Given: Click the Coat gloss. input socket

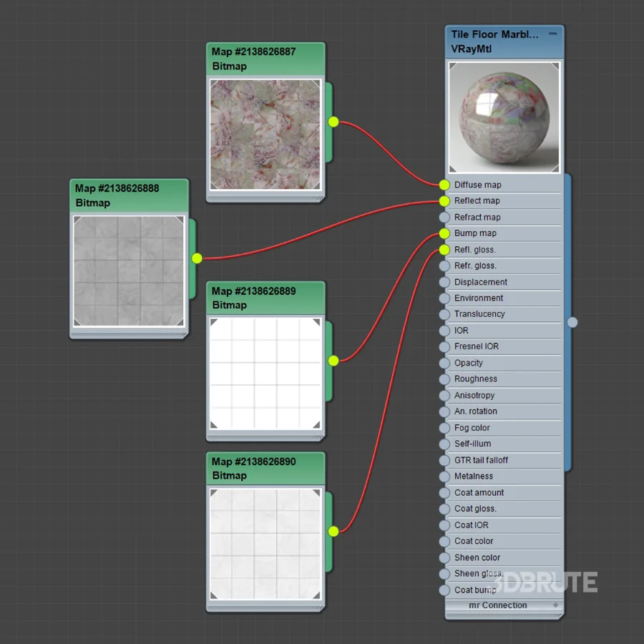Looking at the screenshot, I should pos(444,509).
